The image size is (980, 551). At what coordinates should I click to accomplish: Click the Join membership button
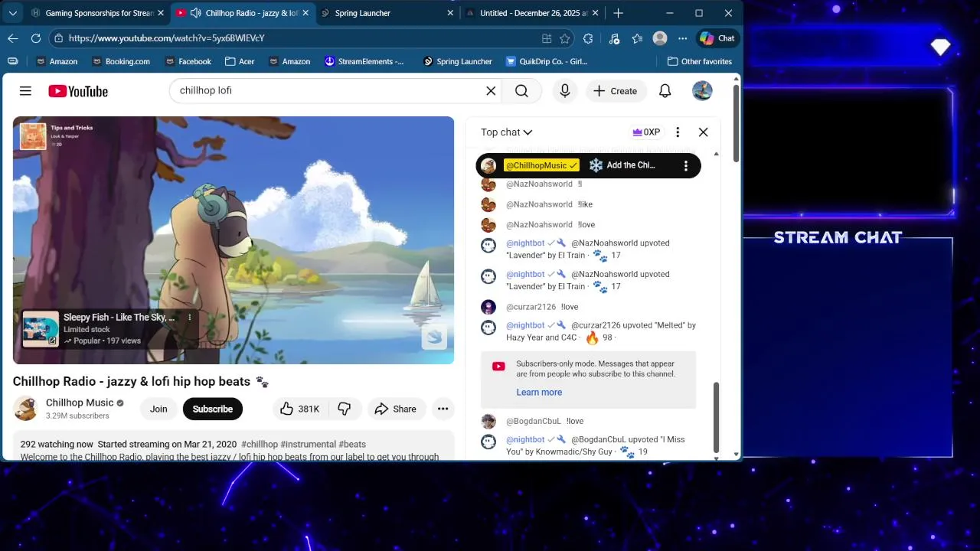point(158,409)
